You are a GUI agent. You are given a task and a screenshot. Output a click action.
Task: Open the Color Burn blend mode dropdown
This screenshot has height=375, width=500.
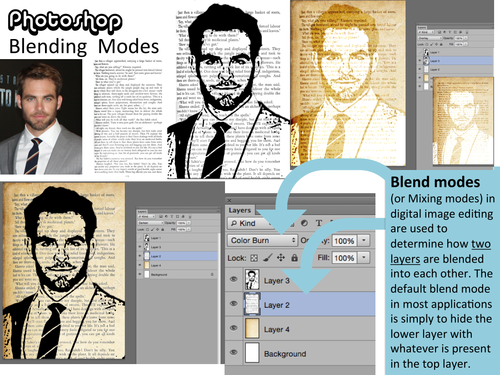point(262,241)
